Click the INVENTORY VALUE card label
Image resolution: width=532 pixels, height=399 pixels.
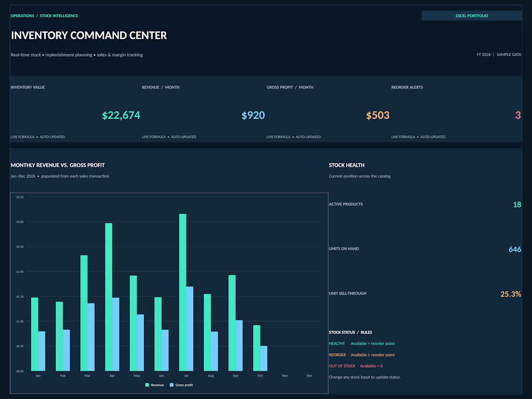pyautogui.click(x=28, y=87)
